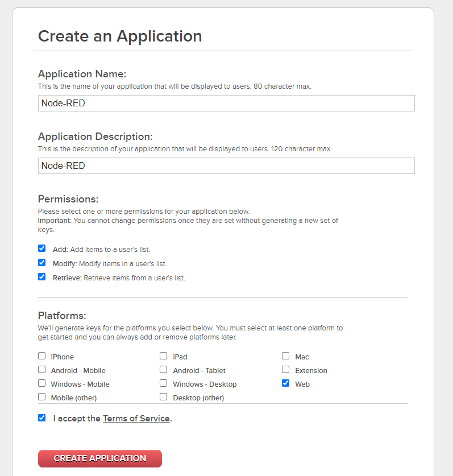Enable the iPhone platform checkbox
The width and height of the screenshot is (453, 476).
point(41,356)
